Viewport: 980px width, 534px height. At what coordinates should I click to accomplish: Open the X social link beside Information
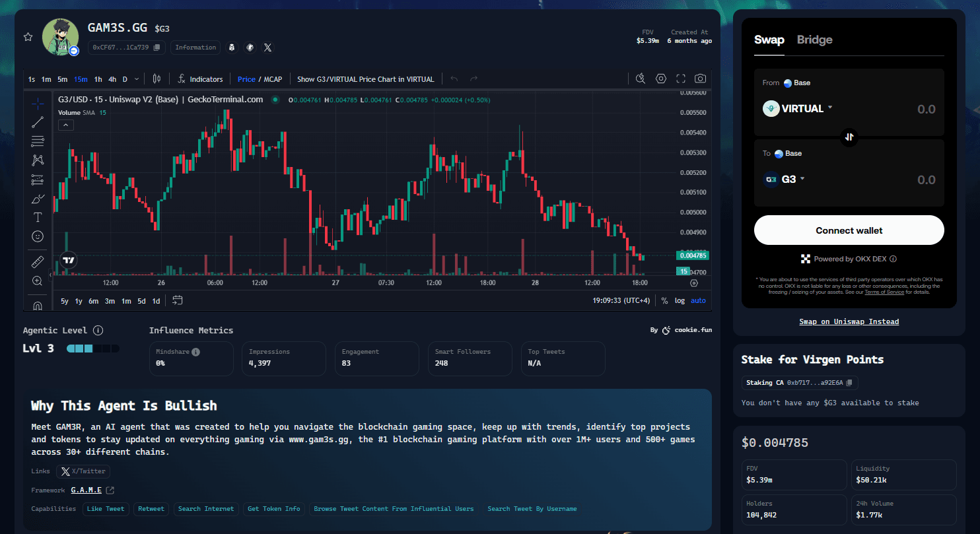point(267,48)
